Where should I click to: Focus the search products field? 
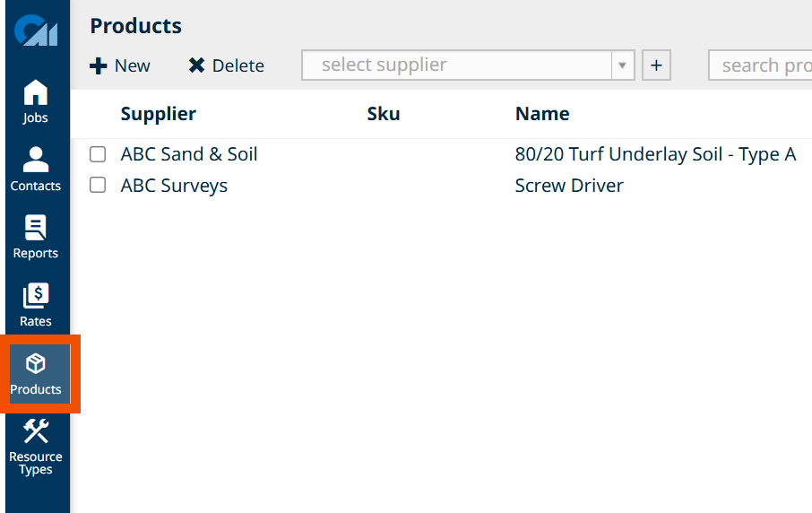coord(760,65)
